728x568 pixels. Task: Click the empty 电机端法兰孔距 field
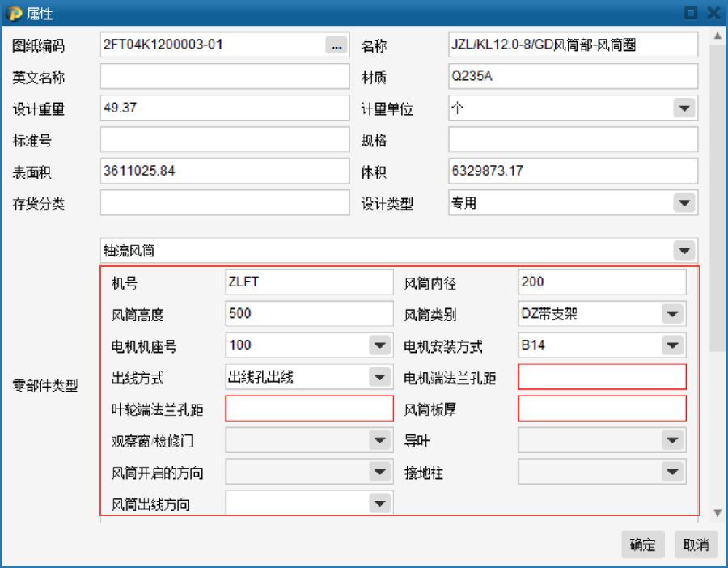point(602,377)
